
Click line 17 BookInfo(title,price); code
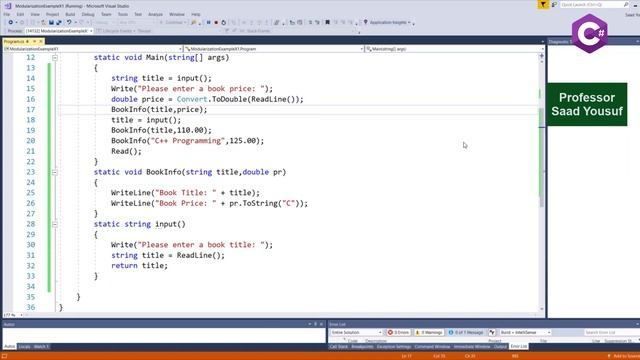[159, 110]
